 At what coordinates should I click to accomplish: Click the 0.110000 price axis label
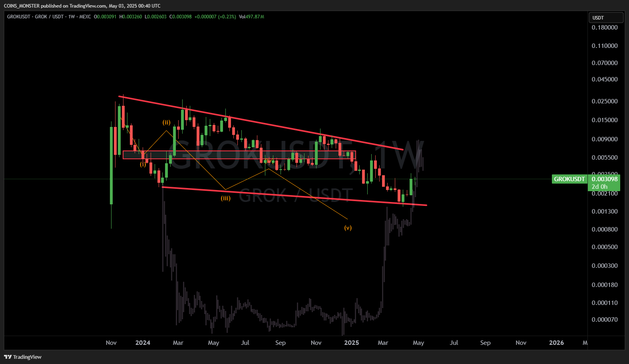pyautogui.click(x=605, y=46)
